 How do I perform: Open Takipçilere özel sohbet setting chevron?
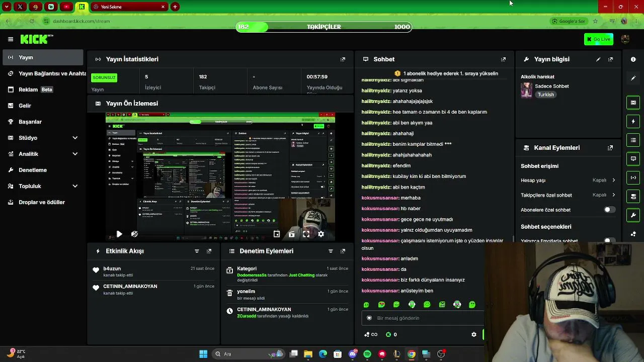613,195
